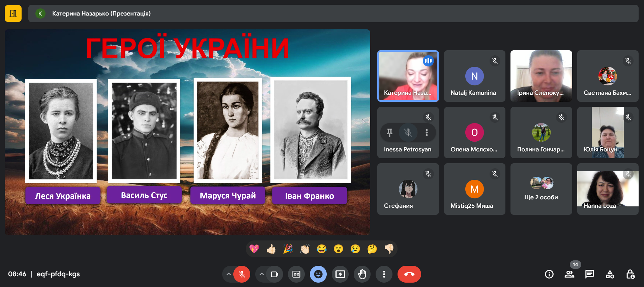Open more options on Inessa Petrosyan tile
This screenshot has width=644, height=287.
[427, 133]
